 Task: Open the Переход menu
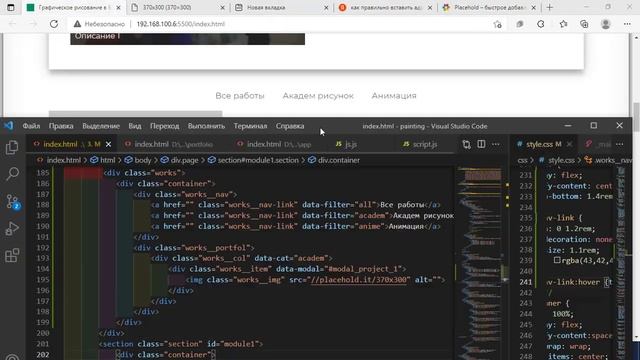click(164, 126)
